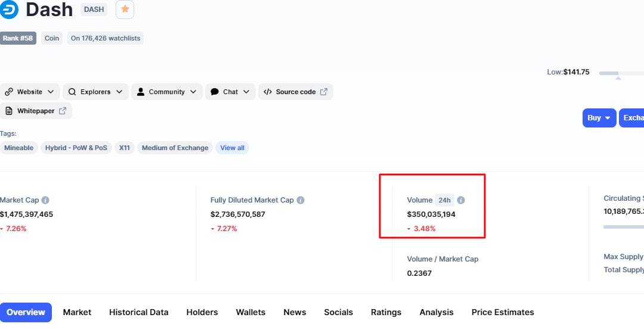Add Dash to watchlist with star
The height and width of the screenshot is (330, 644).
[125, 10]
